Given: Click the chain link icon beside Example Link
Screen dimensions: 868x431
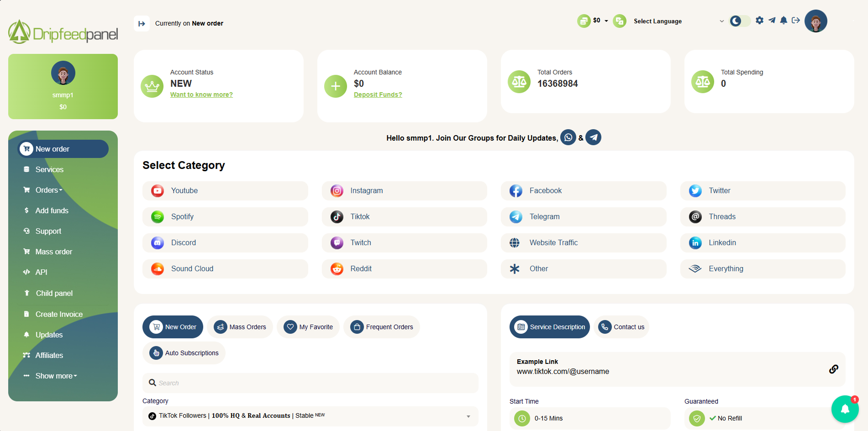Looking at the screenshot, I should point(834,369).
